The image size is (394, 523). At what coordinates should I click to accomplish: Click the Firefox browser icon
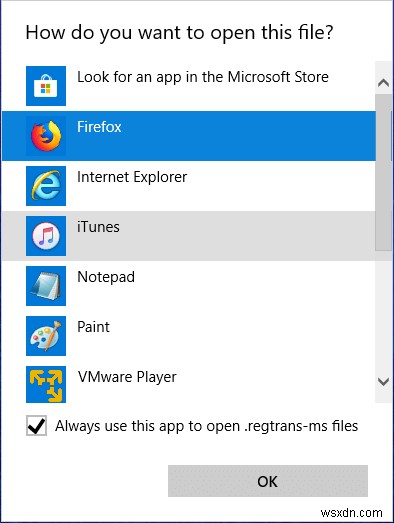click(x=46, y=136)
